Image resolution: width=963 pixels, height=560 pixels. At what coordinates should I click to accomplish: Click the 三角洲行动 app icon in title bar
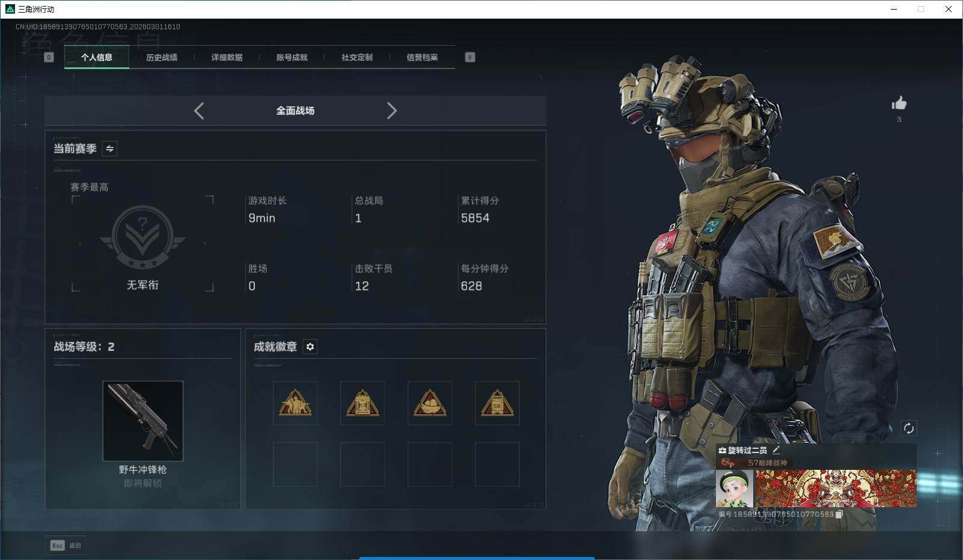(x=10, y=9)
